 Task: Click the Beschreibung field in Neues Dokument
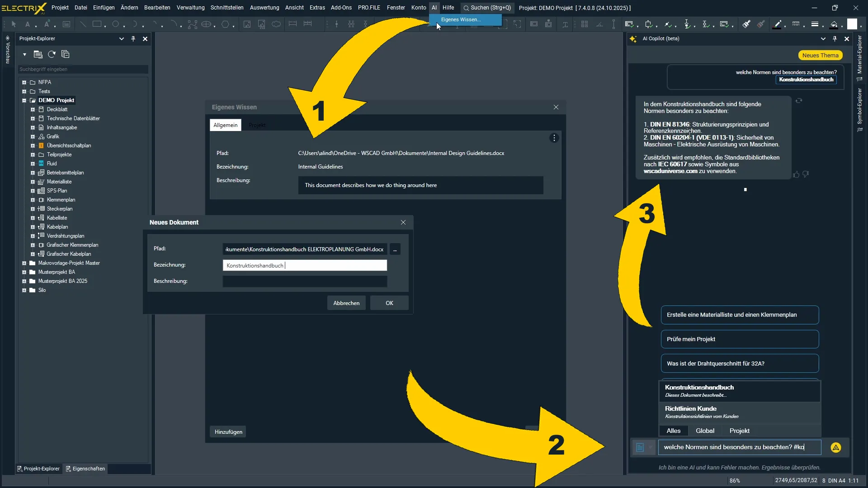305,282
